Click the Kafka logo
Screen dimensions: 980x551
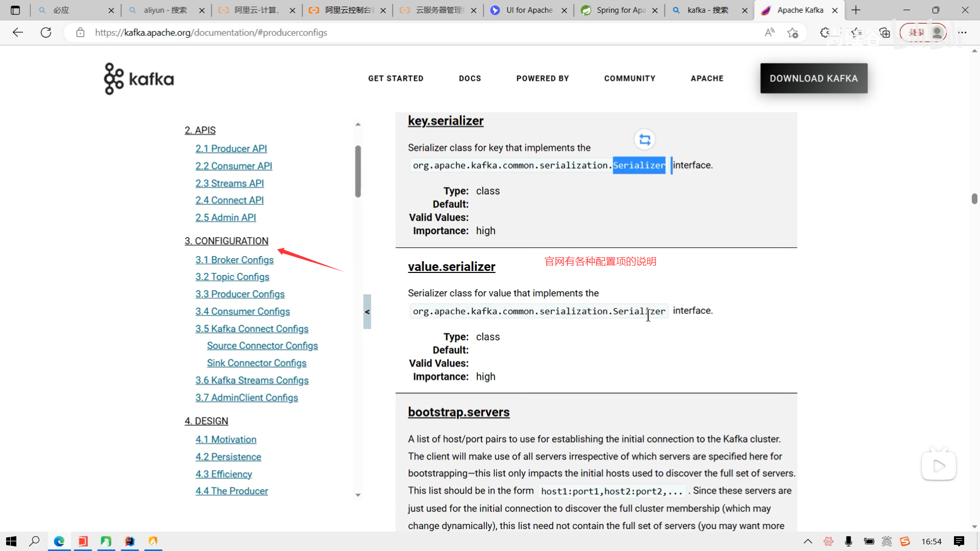[138, 79]
